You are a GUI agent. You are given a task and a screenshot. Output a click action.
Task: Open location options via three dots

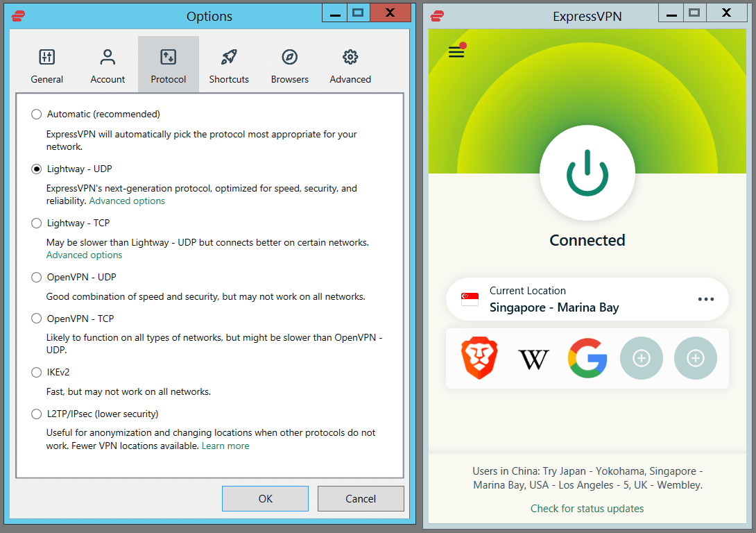706,299
